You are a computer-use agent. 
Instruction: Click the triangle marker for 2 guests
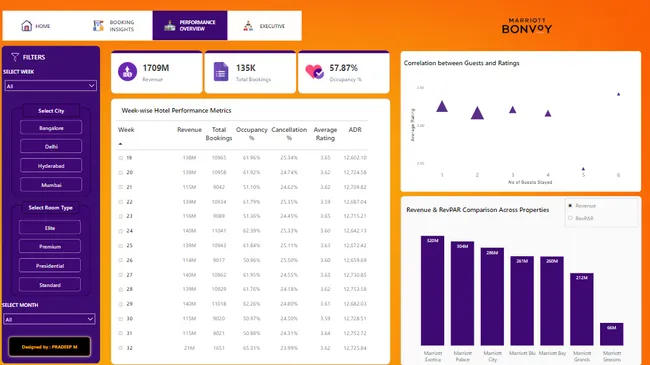click(477, 114)
